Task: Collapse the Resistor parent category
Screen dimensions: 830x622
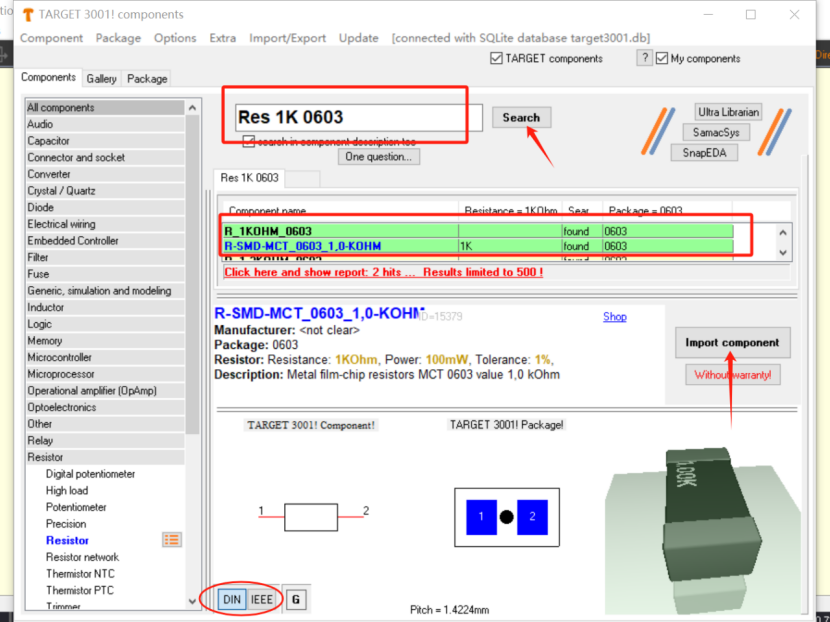Action: coord(105,457)
